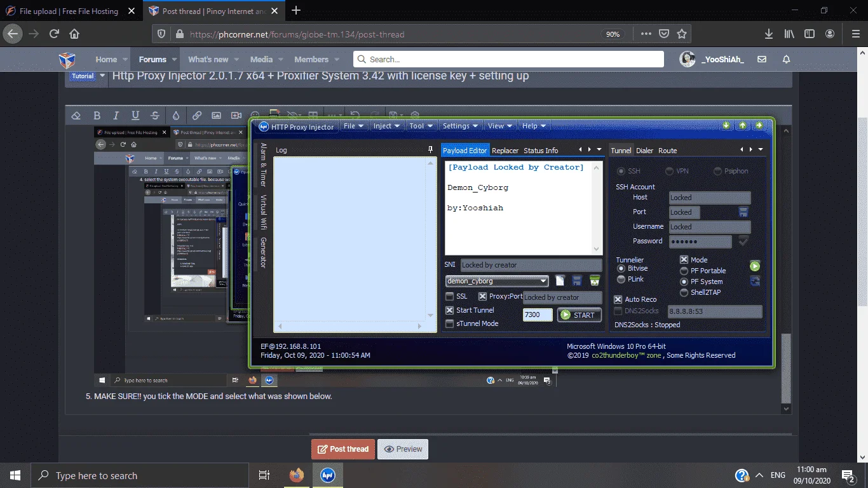Click the forum Search input field
Screen dimensions: 868x488
(x=508, y=59)
